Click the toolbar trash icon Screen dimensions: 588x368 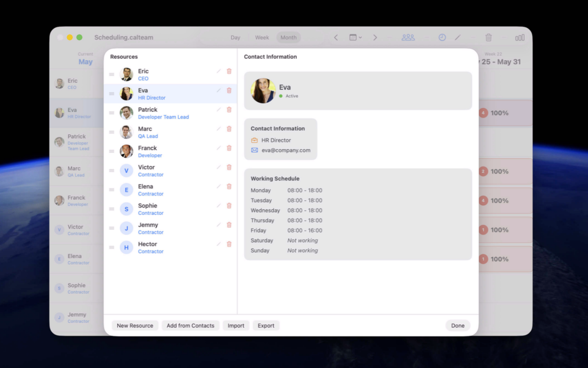point(488,37)
